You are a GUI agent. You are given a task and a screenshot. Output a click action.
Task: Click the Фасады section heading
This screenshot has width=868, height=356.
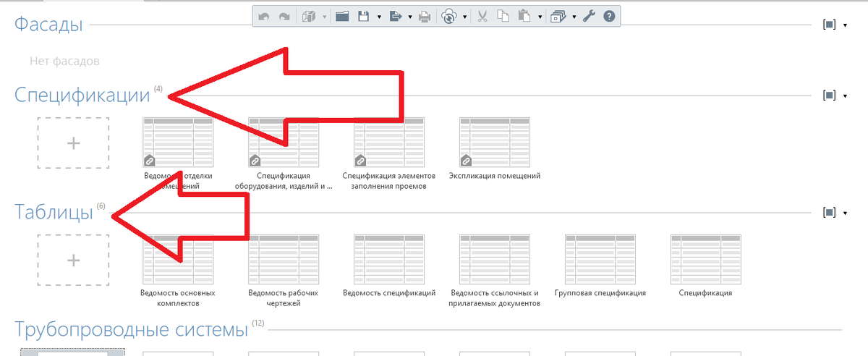[48, 25]
